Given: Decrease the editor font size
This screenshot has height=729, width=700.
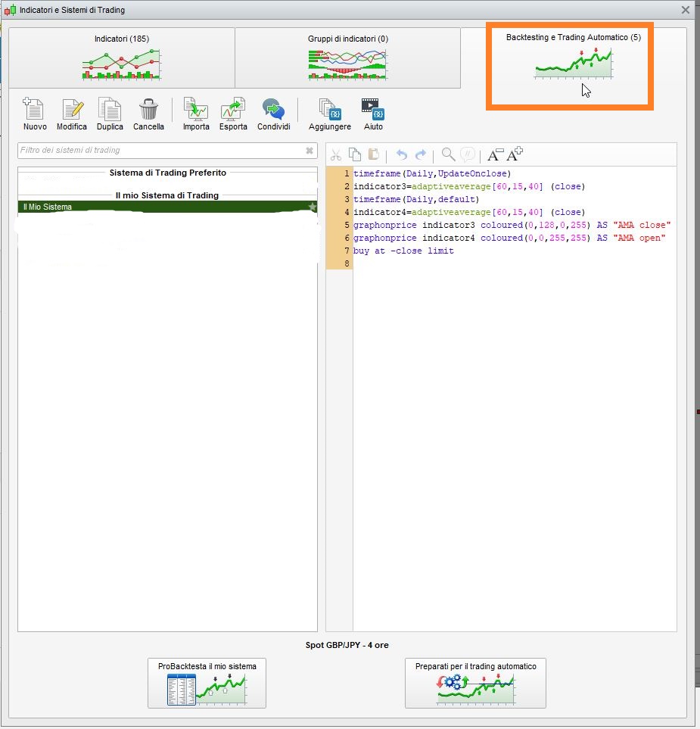Looking at the screenshot, I should 495,154.
